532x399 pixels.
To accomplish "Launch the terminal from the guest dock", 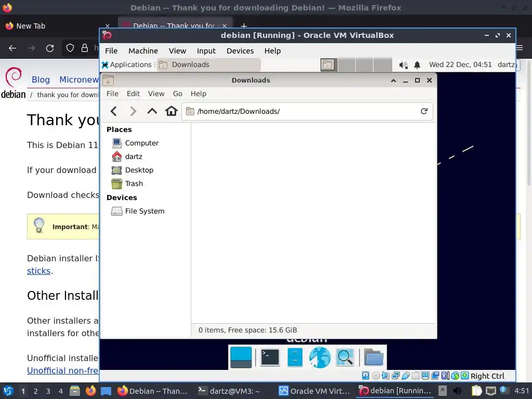I will (x=270, y=357).
